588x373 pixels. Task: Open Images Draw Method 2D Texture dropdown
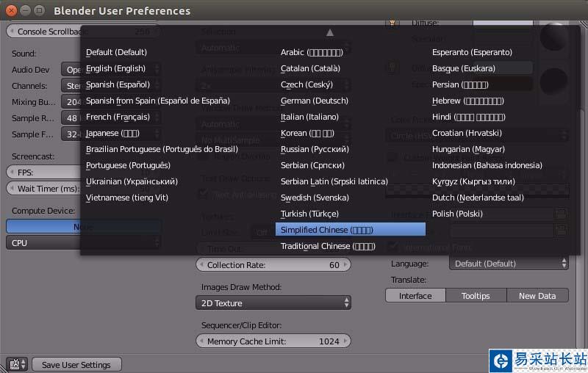click(x=273, y=303)
